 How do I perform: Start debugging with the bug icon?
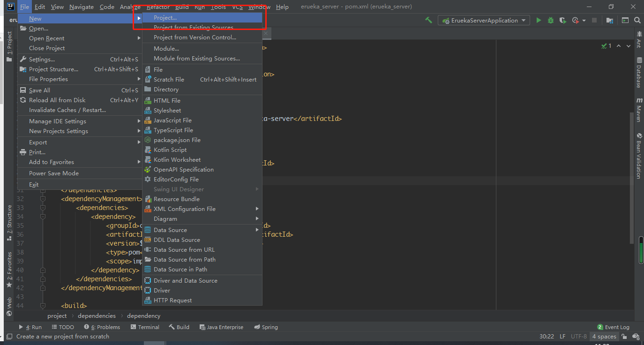[x=551, y=20]
